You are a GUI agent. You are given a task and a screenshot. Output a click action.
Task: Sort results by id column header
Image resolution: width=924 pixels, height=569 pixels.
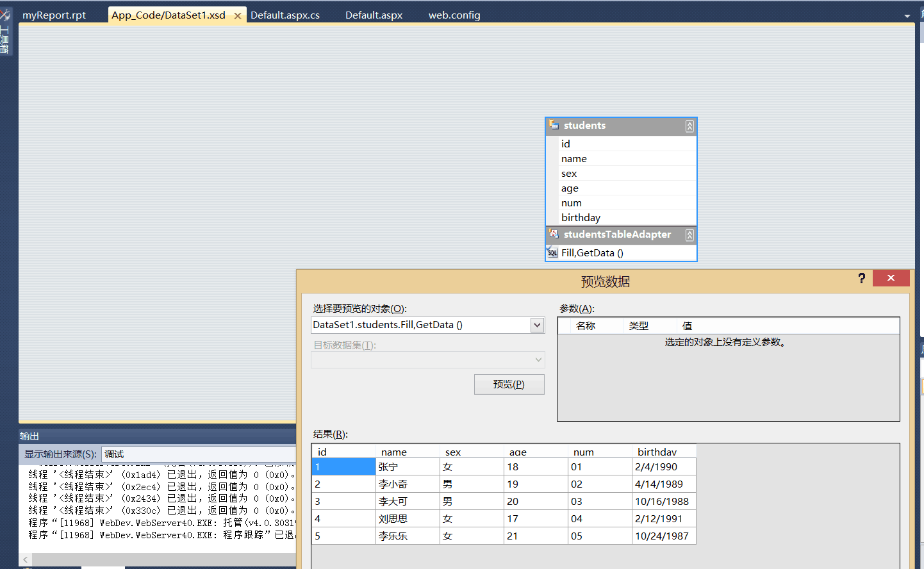(x=344, y=452)
